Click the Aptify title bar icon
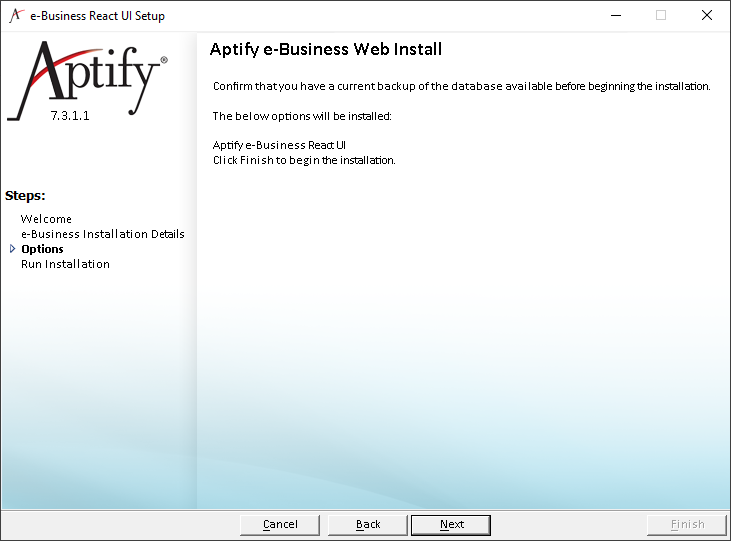731x541 pixels. click(16, 15)
